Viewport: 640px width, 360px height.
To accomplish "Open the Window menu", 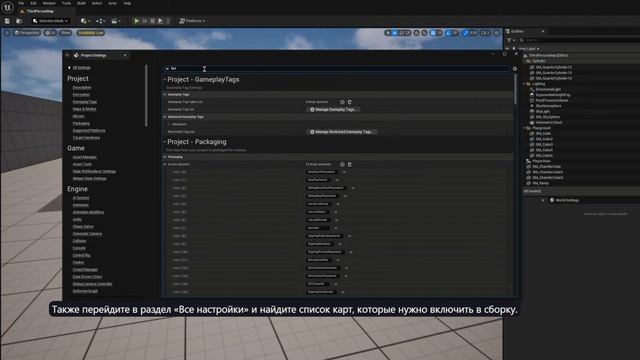I will [49, 3].
